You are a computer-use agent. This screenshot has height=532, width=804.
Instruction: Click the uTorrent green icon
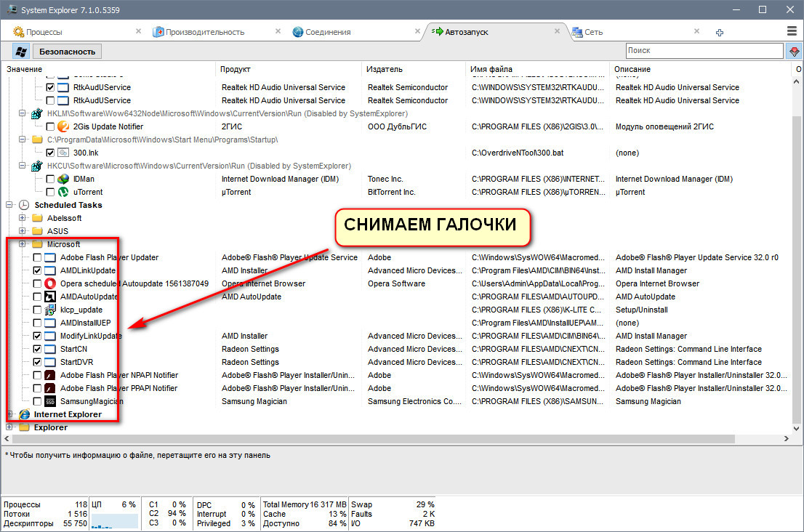(x=63, y=192)
